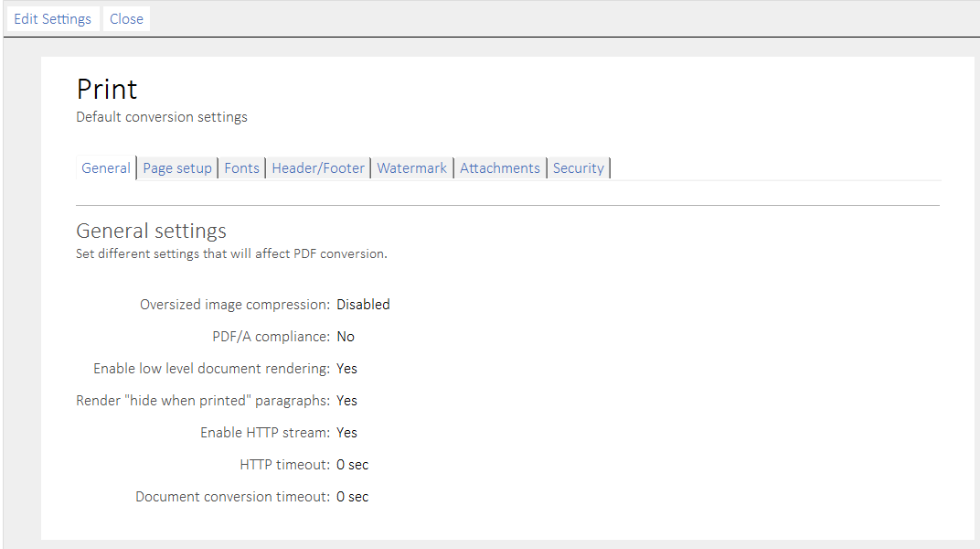980x549 pixels.
Task: Select the Fonts tab
Action: coord(241,168)
